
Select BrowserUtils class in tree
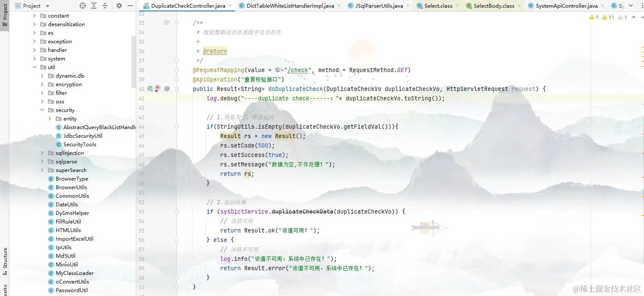tap(67, 187)
